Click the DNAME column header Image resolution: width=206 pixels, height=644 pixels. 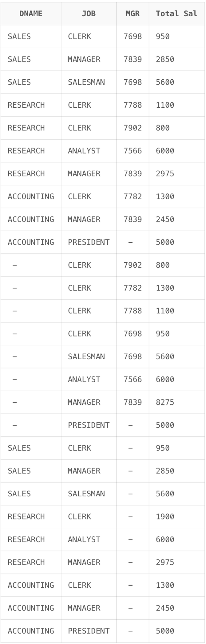[x=31, y=14]
